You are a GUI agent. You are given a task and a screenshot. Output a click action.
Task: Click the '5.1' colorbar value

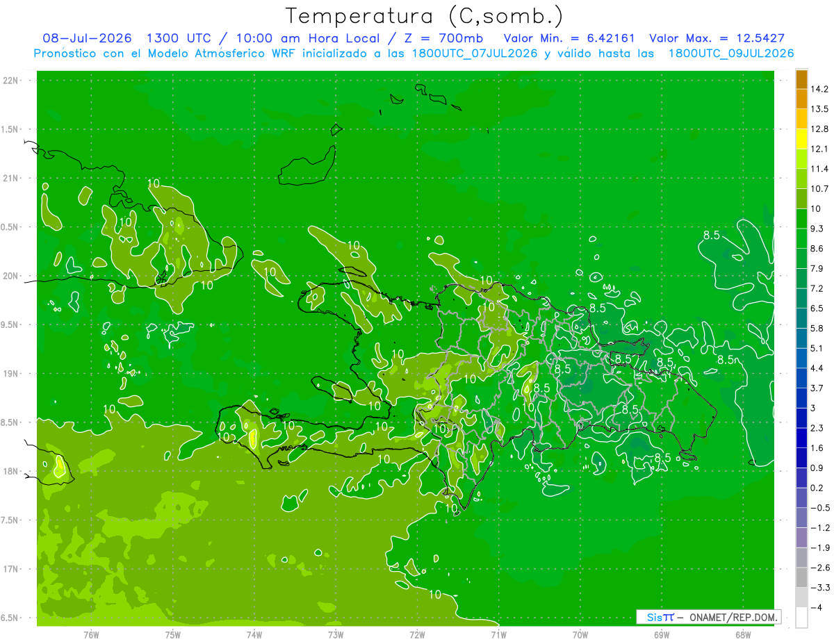[817, 348]
